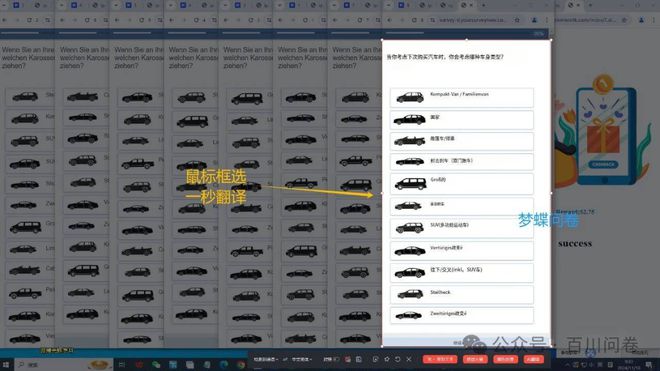
Task: Select the SUV body type option
Action: (x=462, y=228)
